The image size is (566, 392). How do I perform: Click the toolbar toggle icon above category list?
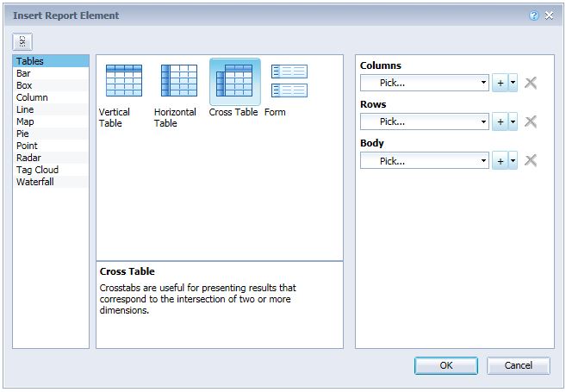click(22, 41)
